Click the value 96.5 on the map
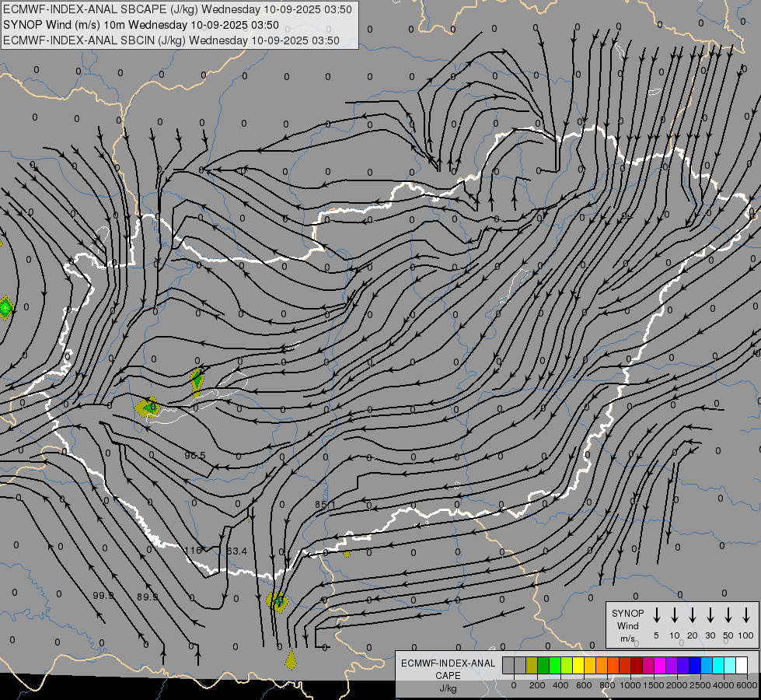 pos(195,456)
